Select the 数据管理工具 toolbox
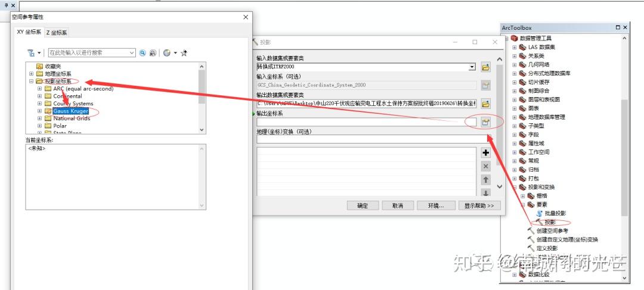 tap(535, 38)
